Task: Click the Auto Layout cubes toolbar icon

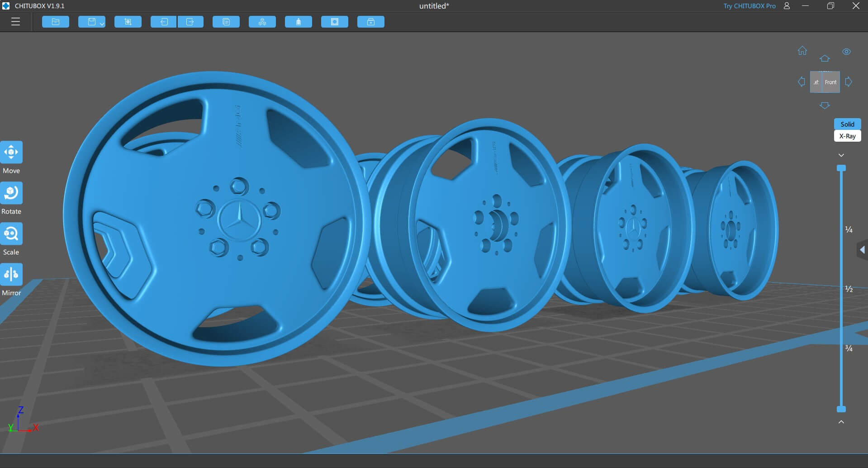Action: 262,22
